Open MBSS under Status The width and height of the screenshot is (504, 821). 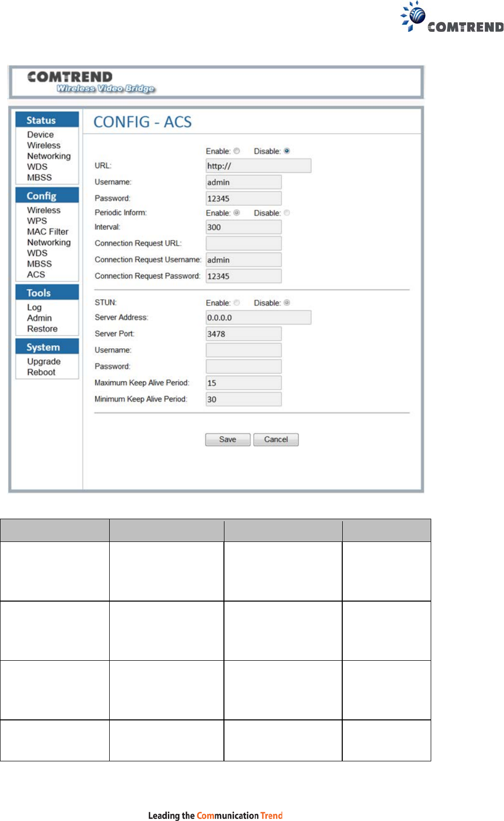[x=39, y=177]
